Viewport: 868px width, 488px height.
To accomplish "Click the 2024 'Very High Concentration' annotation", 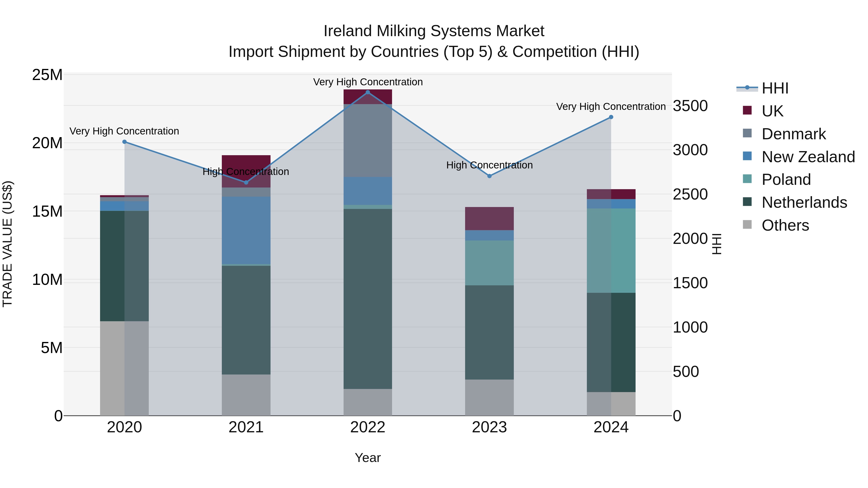I will [611, 107].
